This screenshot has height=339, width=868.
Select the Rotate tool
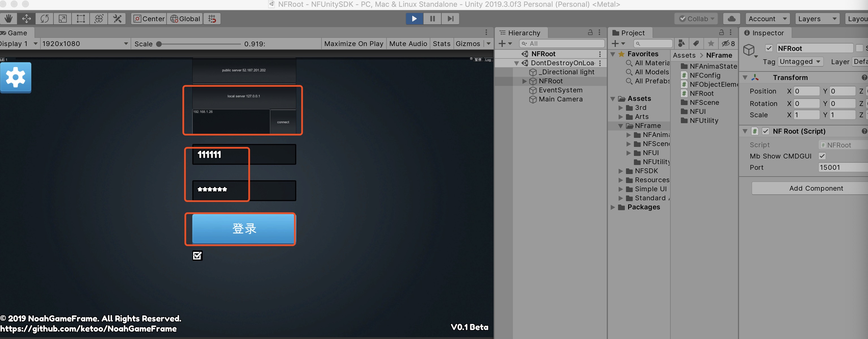tap(44, 19)
